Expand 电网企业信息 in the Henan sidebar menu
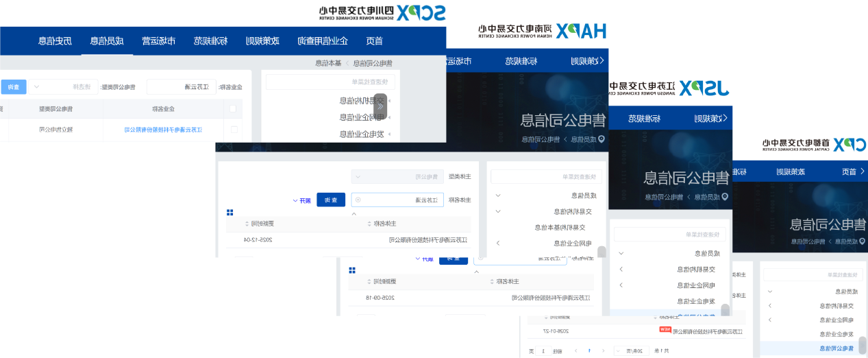The height and width of the screenshot is (358, 868). point(498,243)
